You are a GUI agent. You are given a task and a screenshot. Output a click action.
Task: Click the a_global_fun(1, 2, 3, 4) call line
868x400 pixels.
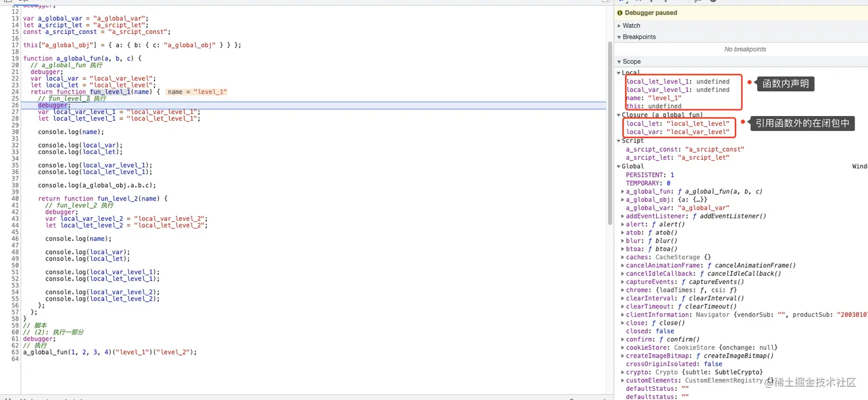110,352
